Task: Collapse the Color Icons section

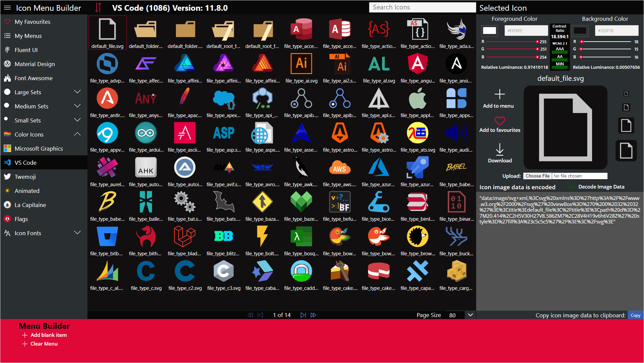Action: [x=77, y=134]
